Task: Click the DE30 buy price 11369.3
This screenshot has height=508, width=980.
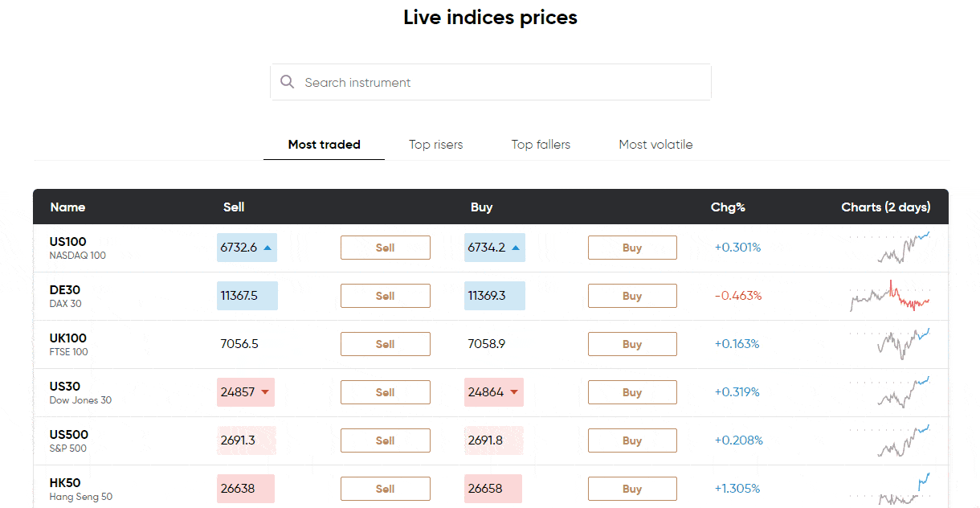Action: (495, 296)
